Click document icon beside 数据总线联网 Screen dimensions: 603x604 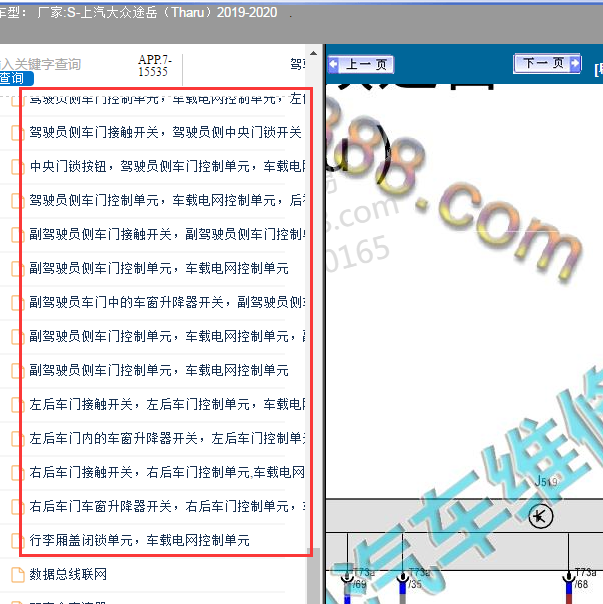pyautogui.click(x=17, y=574)
